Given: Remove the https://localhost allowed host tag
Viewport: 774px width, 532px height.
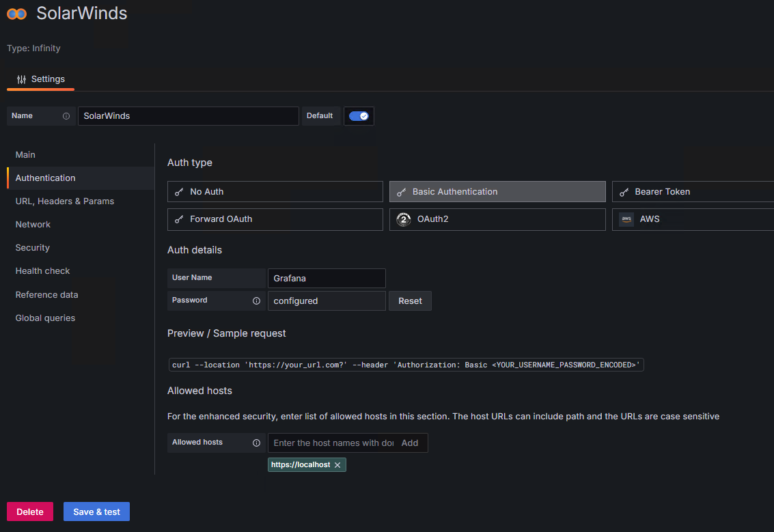Looking at the screenshot, I should 337,465.
